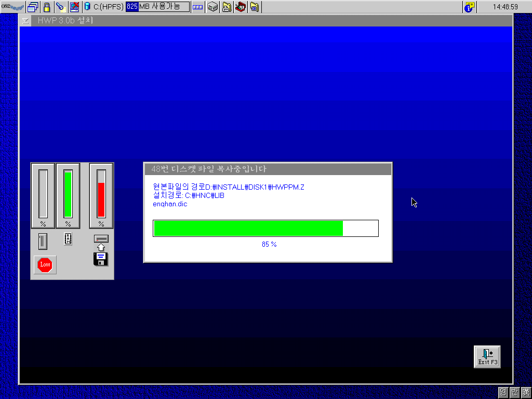Viewport: 532px width, 399px height.
Task: Open the printer folder icon in WarpCenter
Action: 227,7
